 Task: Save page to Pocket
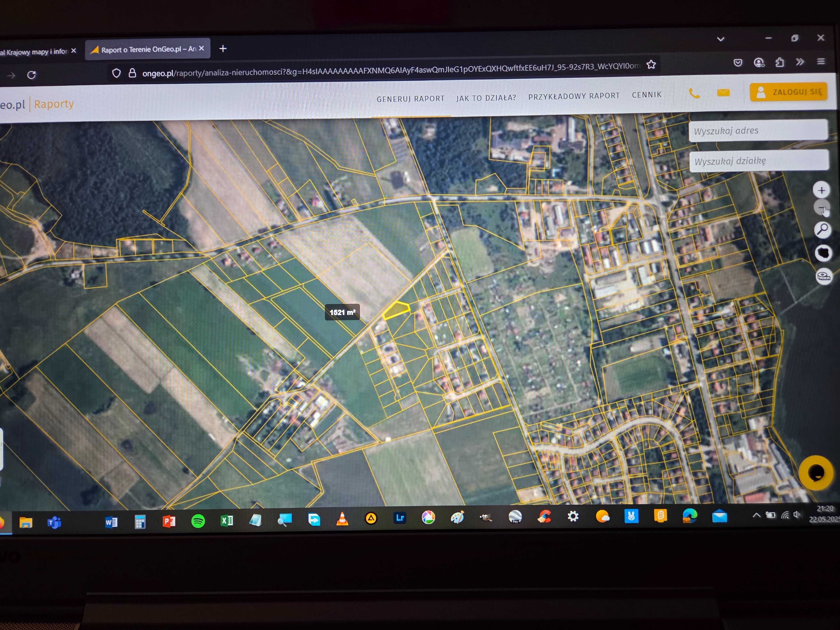coord(738,63)
